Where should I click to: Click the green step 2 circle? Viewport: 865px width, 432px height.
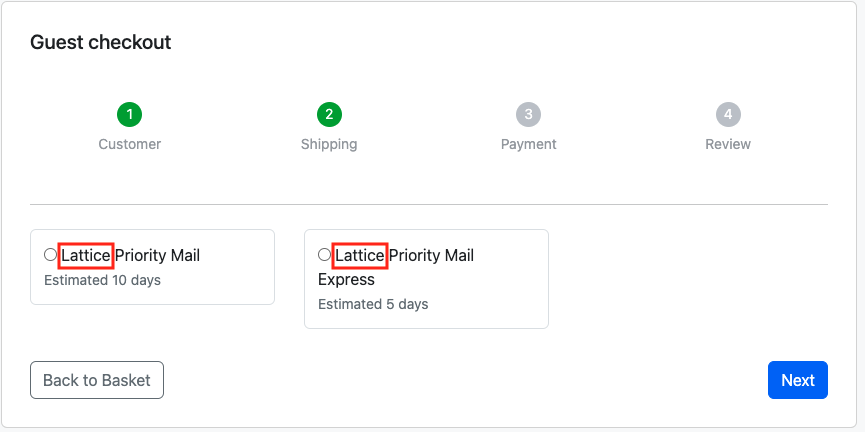pyautogui.click(x=329, y=115)
